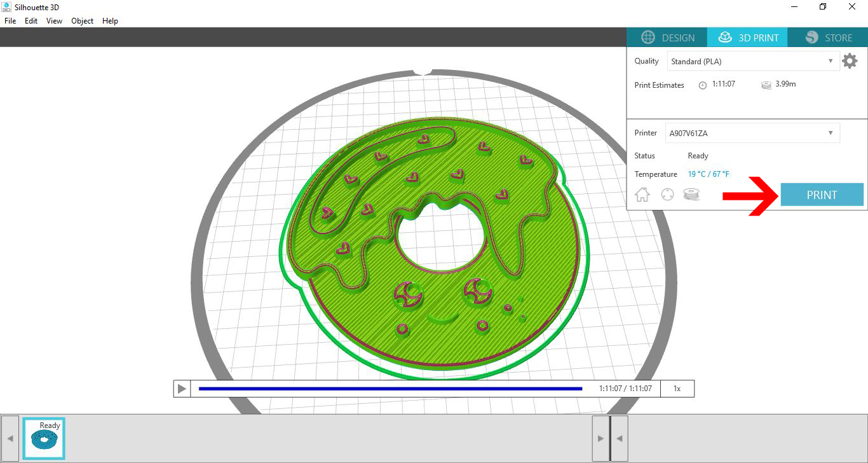Open the File menu

[10, 21]
